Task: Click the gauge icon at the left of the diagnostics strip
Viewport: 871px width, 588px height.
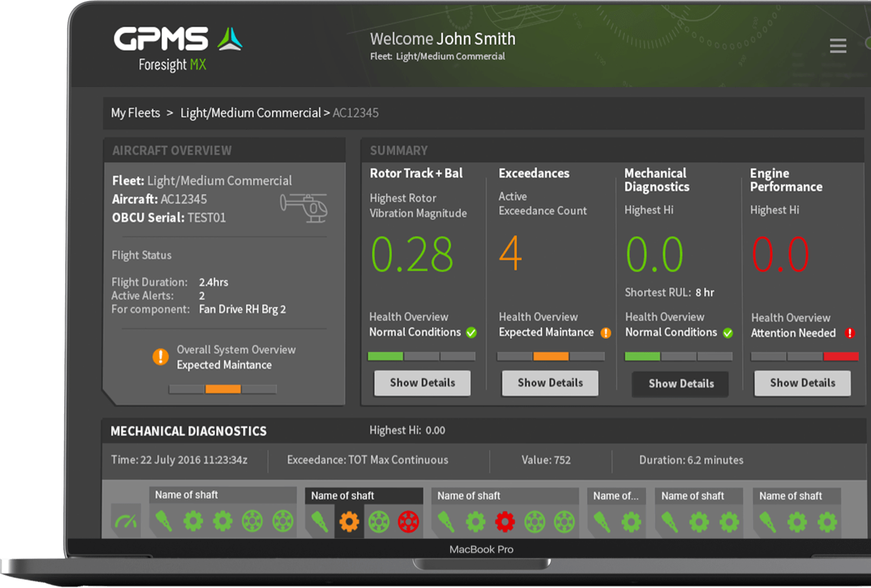Action: click(x=126, y=519)
